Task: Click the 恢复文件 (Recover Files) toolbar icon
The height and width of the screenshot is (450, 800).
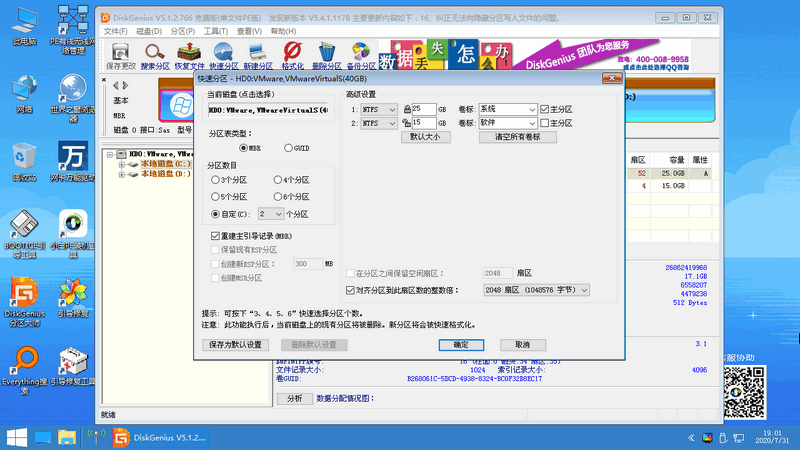Action: 190,53
